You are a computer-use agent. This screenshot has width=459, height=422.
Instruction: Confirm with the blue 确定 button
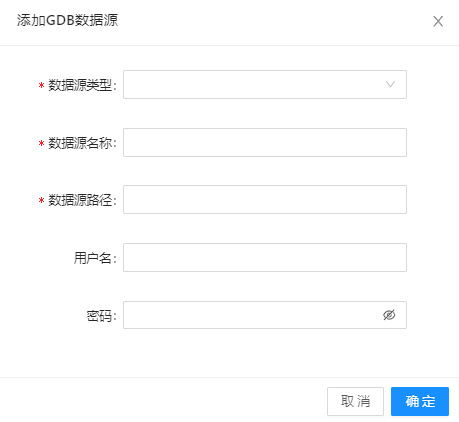click(420, 401)
